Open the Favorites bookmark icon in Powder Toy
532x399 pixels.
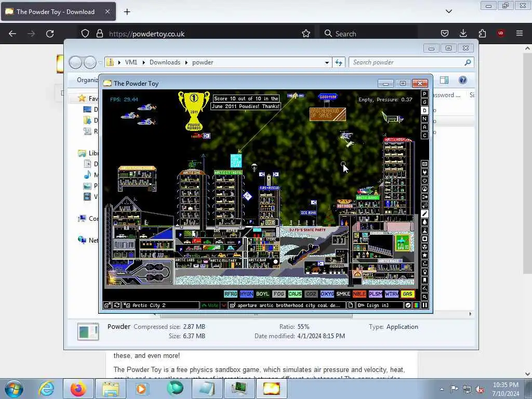424,280
